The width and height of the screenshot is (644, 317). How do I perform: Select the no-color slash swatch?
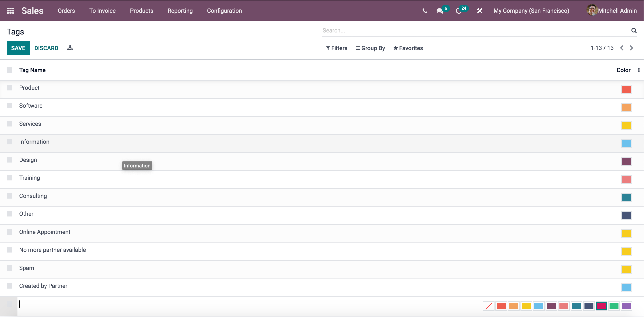point(489,306)
